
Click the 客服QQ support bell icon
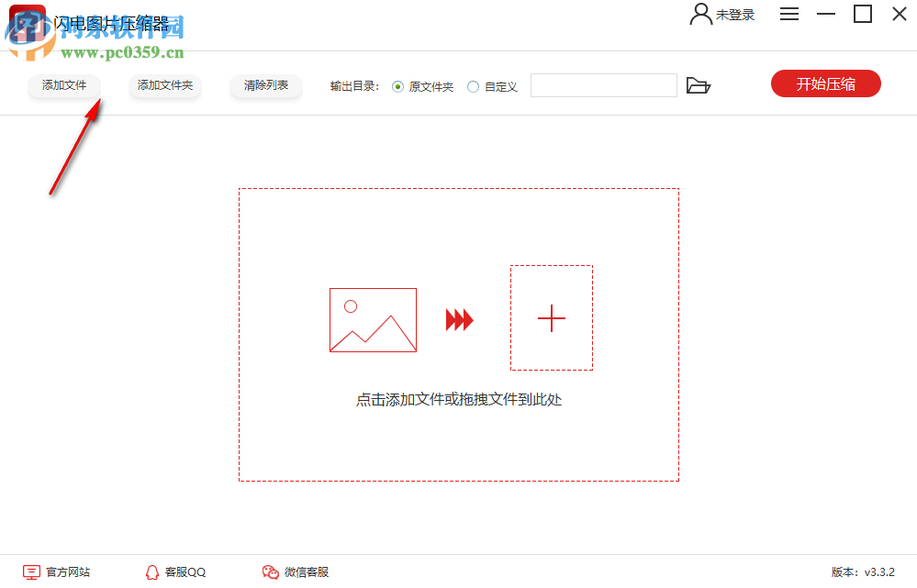point(151,571)
